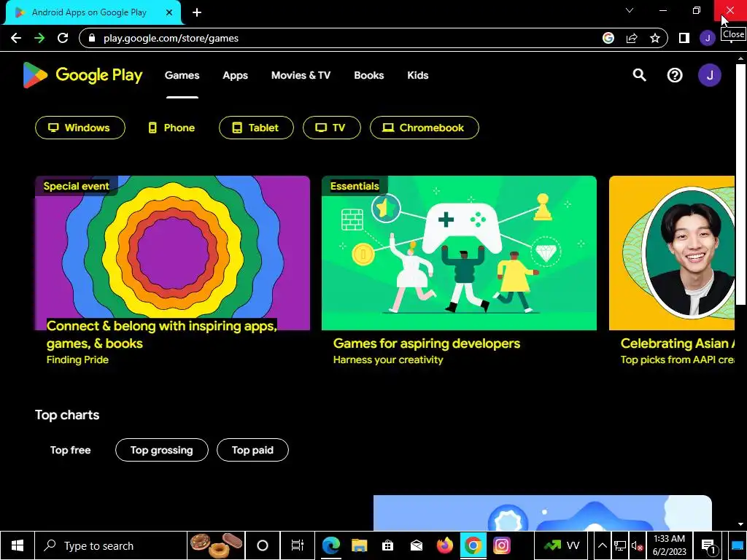
Task: Reload the page with the refresh icon
Action: coord(63,38)
